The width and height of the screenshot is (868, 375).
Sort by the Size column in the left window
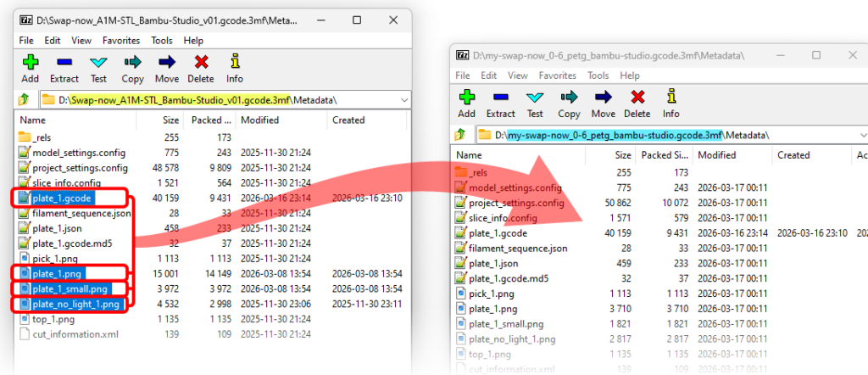pyautogui.click(x=170, y=120)
